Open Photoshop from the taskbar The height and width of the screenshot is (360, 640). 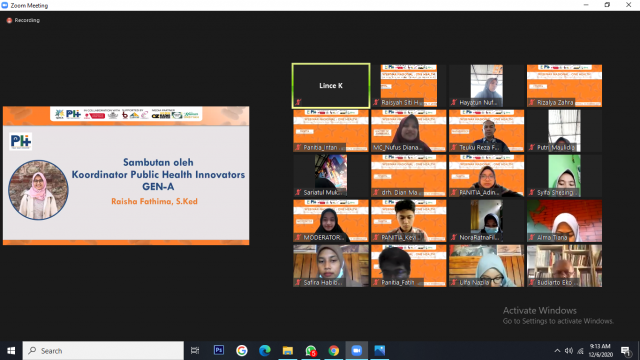pyautogui.click(x=219, y=350)
